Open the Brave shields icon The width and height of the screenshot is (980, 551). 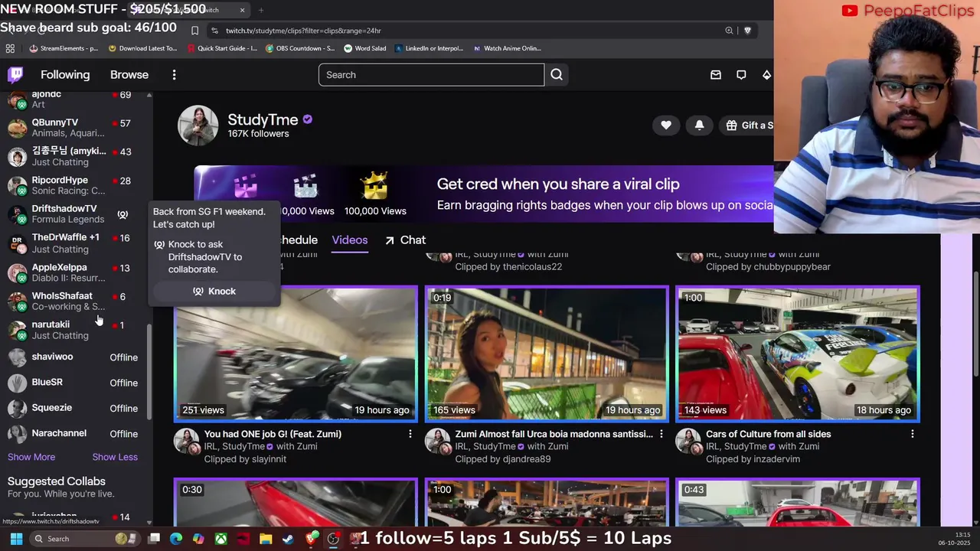click(747, 31)
